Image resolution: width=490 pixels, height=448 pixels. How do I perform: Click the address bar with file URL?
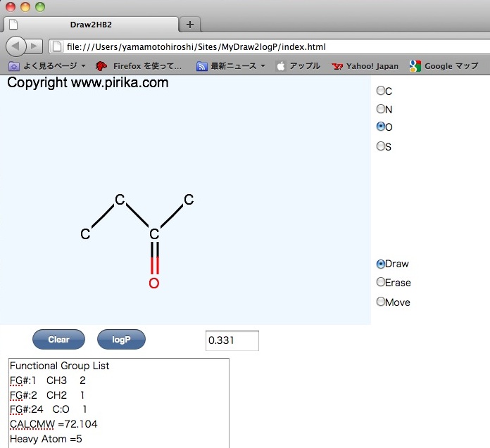click(270, 47)
